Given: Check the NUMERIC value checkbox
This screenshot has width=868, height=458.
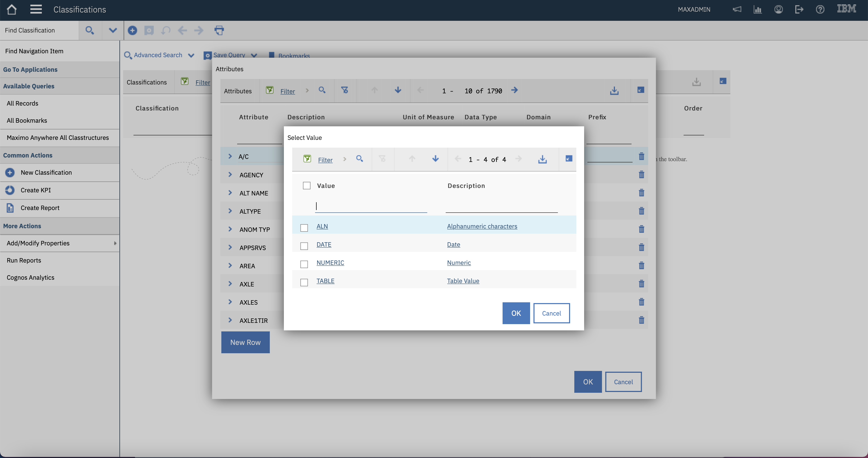Looking at the screenshot, I should 304,264.
